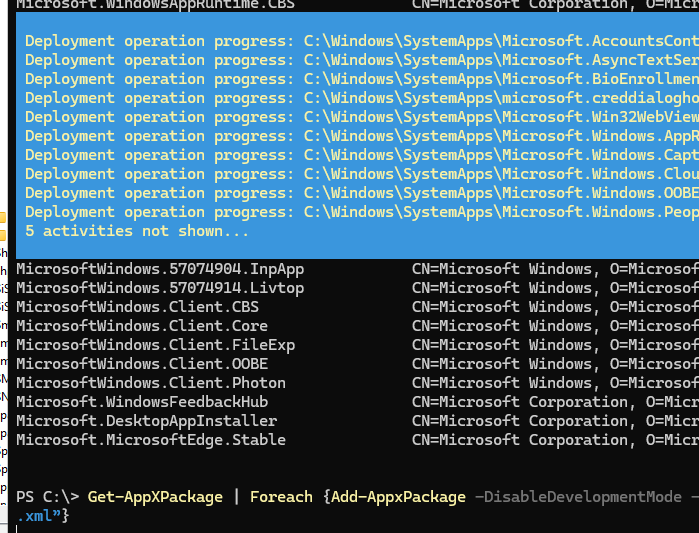Click the Microsoft.AsyncTextSer deployment progress line

click(360, 60)
